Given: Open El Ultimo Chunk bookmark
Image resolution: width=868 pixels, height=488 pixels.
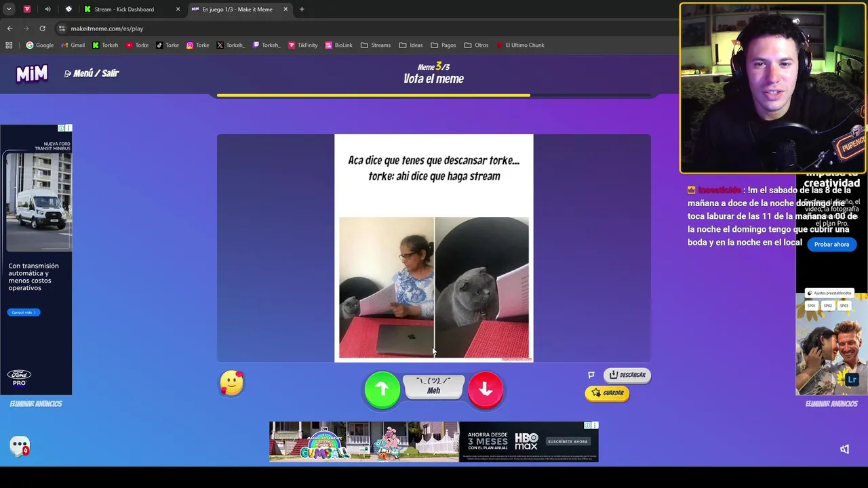Looking at the screenshot, I should click(520, 45).
